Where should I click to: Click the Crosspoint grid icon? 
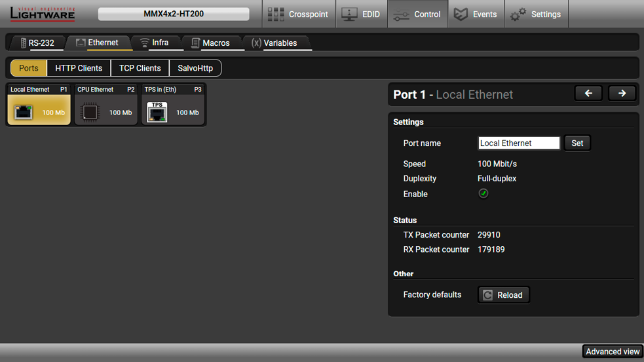276,14
